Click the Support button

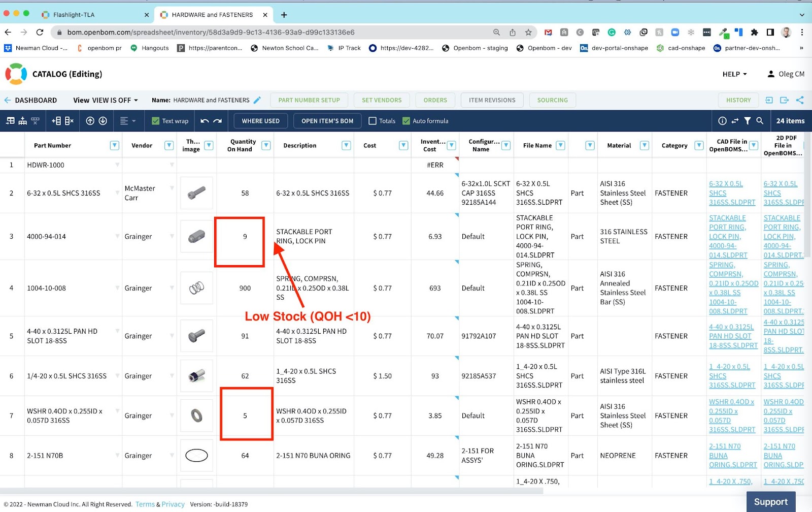pyautogui.click(x=771, y=502)
